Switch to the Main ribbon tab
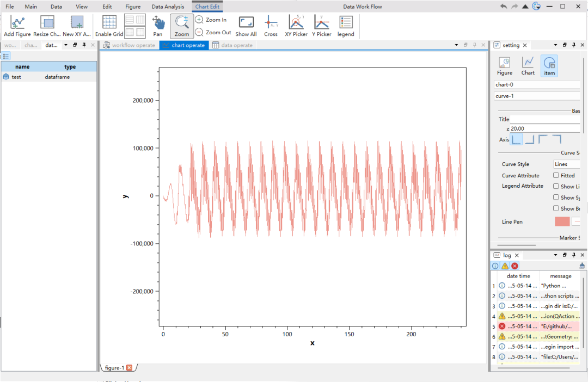 click(30, 7)
